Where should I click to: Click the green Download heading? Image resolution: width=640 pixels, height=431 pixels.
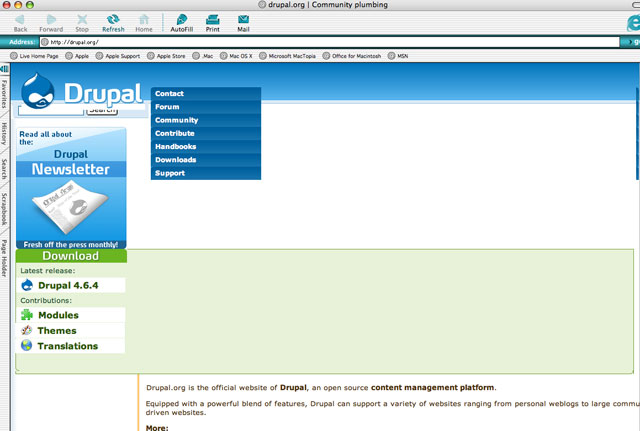[x=71, y=256]
